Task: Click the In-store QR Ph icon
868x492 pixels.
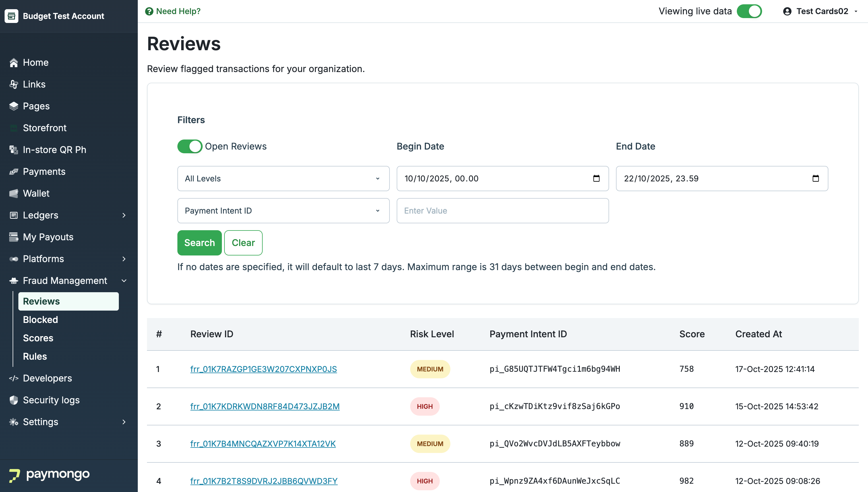Action: 13,150
